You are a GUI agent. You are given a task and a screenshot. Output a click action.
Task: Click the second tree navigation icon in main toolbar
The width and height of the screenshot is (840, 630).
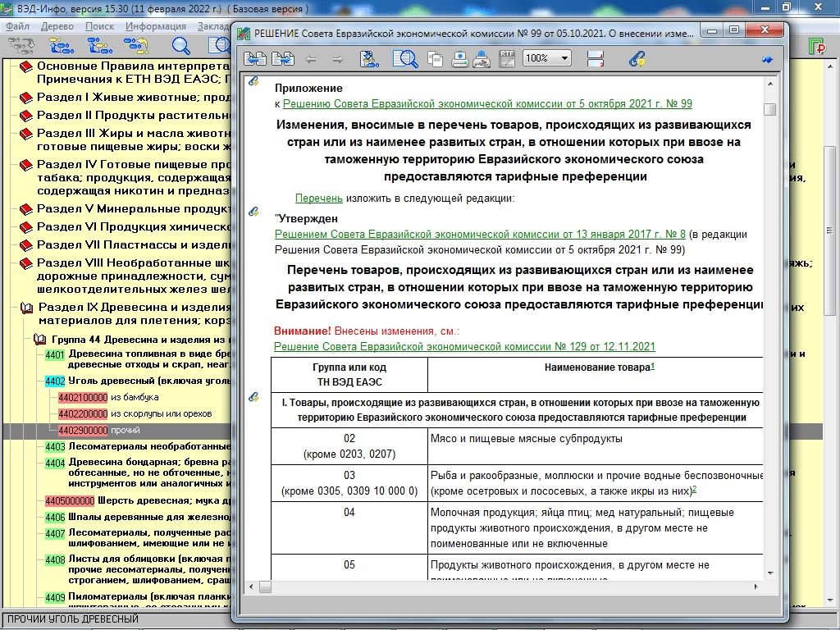point(62,47)
